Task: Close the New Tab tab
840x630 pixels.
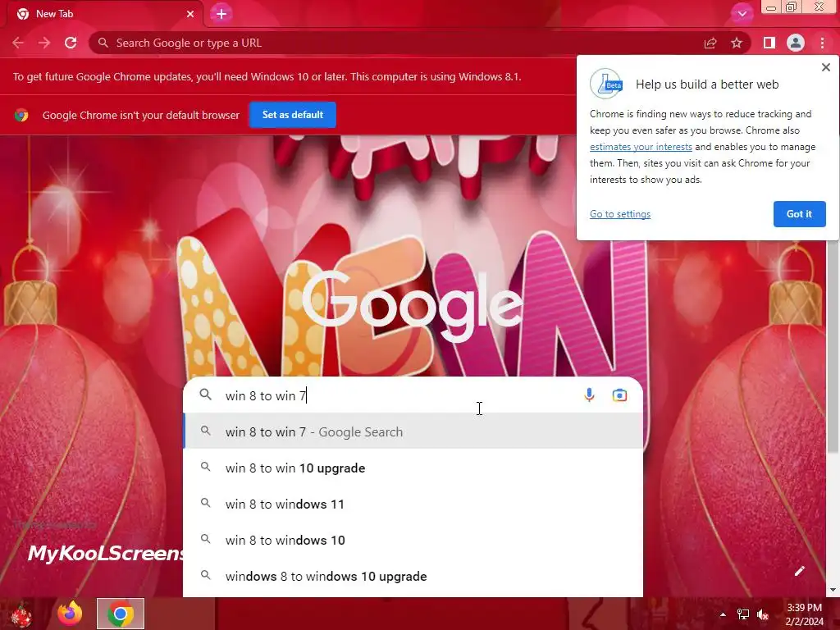Action: coord(190,14)
